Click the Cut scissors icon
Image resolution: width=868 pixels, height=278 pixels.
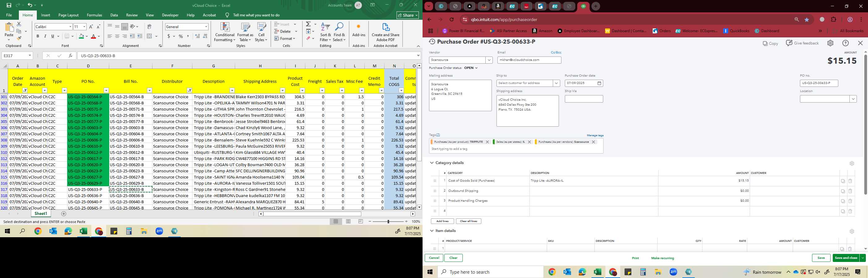(x=19, y=24)
